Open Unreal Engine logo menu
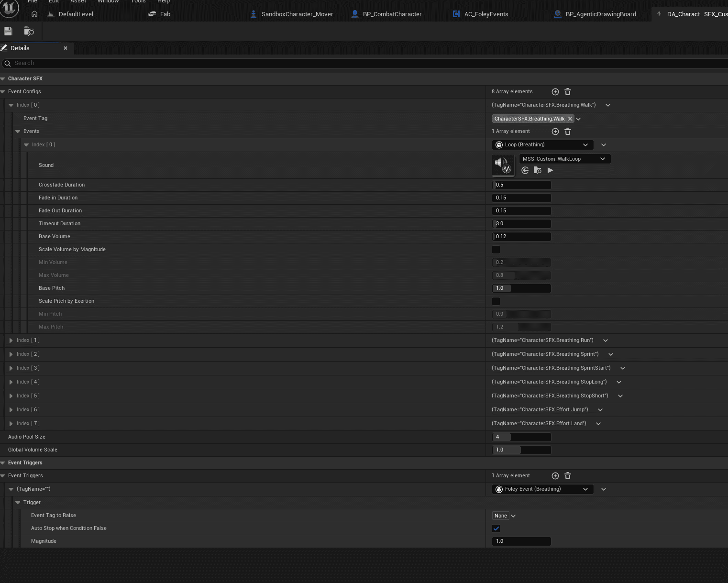The height and width of the screenshot is (583, 728). (9, 8)
